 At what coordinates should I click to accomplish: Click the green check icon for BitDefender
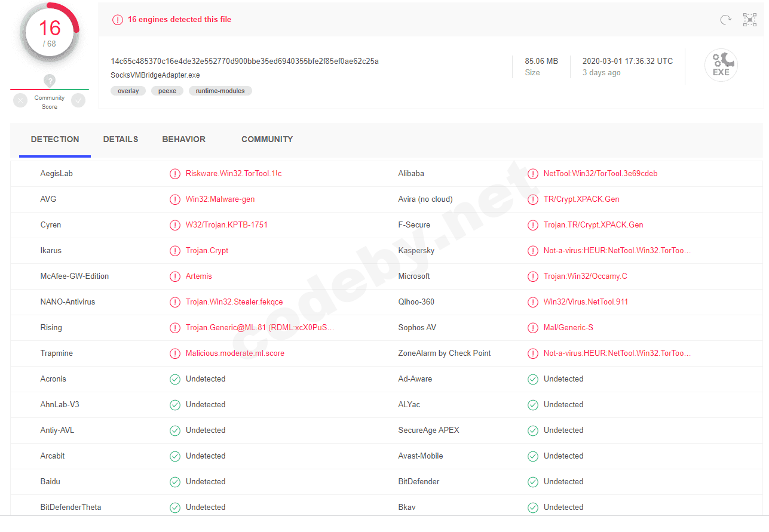(x=533, y=482)
